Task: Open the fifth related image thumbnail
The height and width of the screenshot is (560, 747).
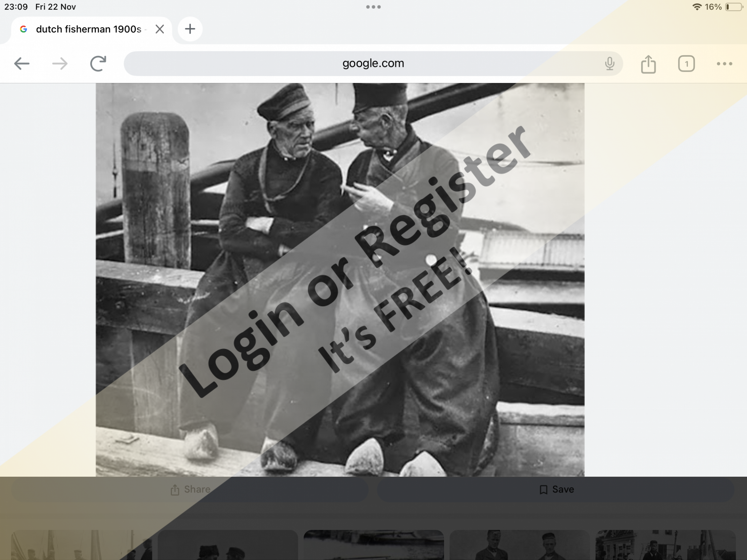Action: [x=665, y=545]
